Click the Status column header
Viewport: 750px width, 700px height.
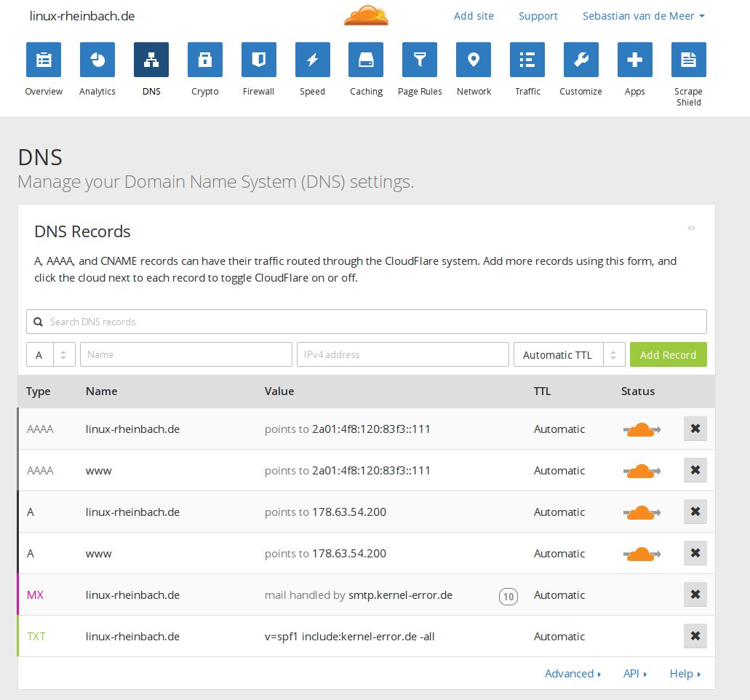pyautogui.click(x=637, y=391)
